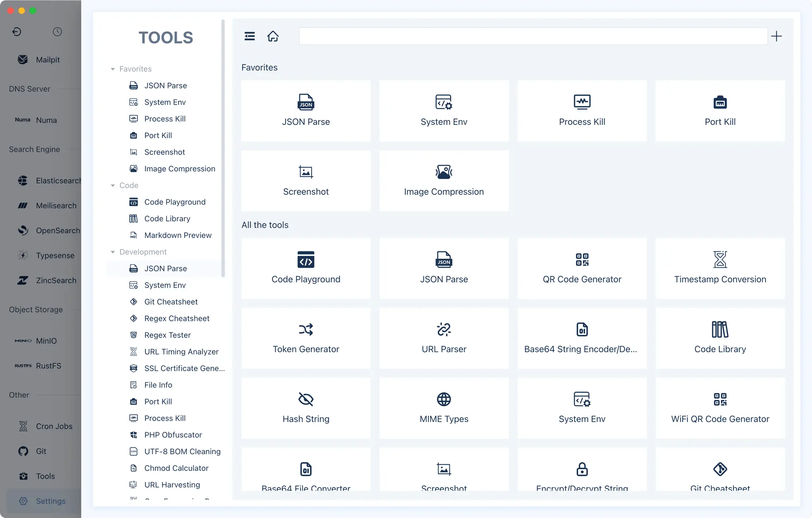
Task: Open Tools in the left sidebar
Action: (x=37, y=476)
